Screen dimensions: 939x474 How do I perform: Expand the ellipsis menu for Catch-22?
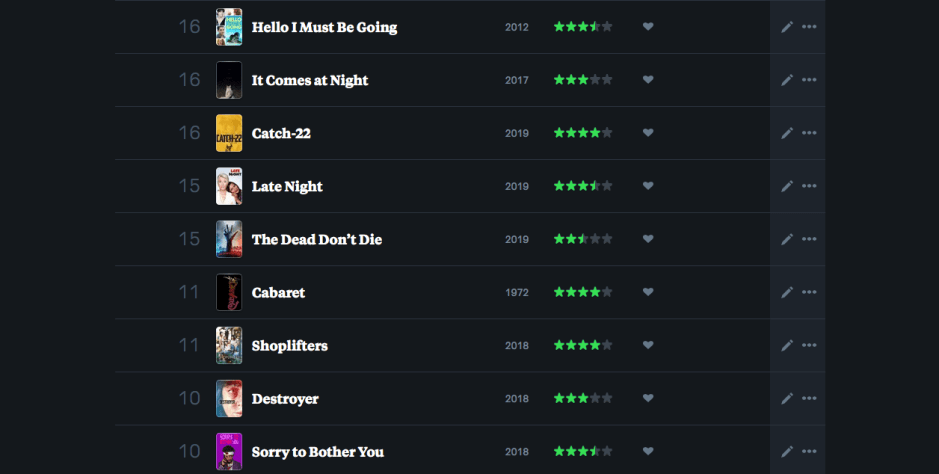[809, 133]
